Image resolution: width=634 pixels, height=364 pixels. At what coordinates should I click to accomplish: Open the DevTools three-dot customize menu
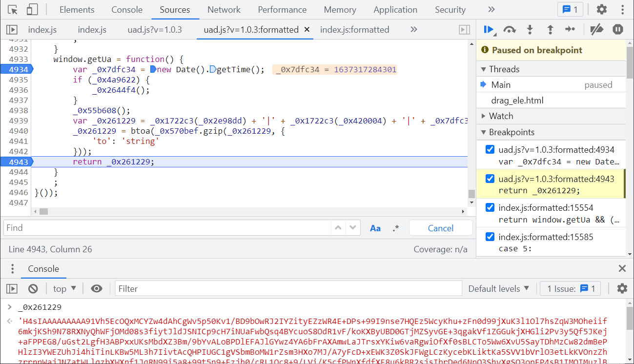[x=622, y=9]
